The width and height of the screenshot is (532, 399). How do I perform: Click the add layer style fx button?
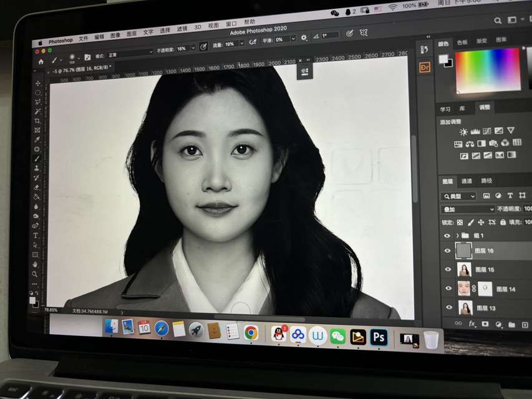pyautogui.click(x=472, y=324)
